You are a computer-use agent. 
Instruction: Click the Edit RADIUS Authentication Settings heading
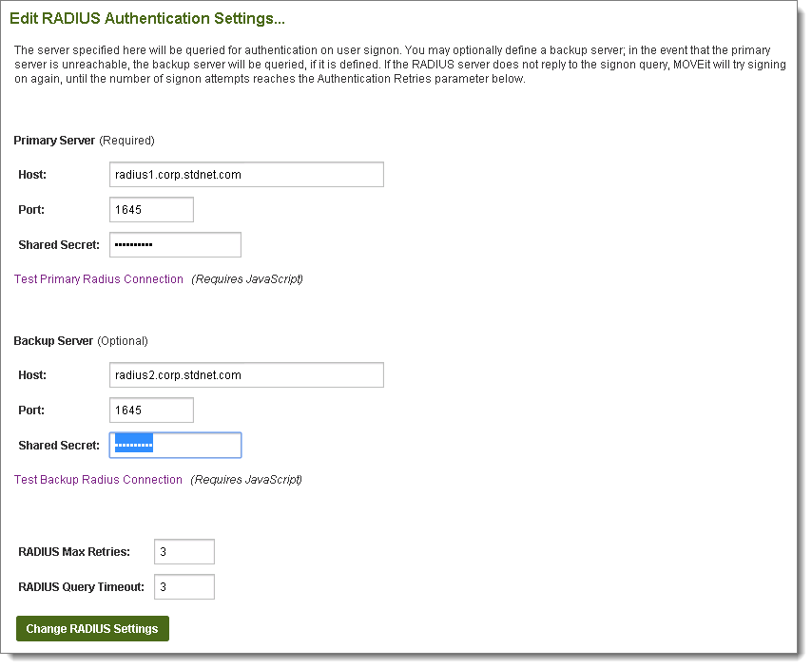147,18
